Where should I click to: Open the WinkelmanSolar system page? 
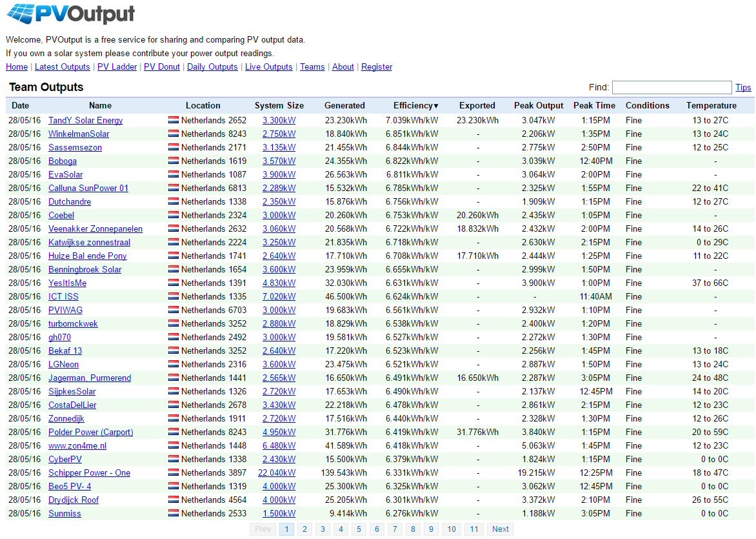pos(79,134)
